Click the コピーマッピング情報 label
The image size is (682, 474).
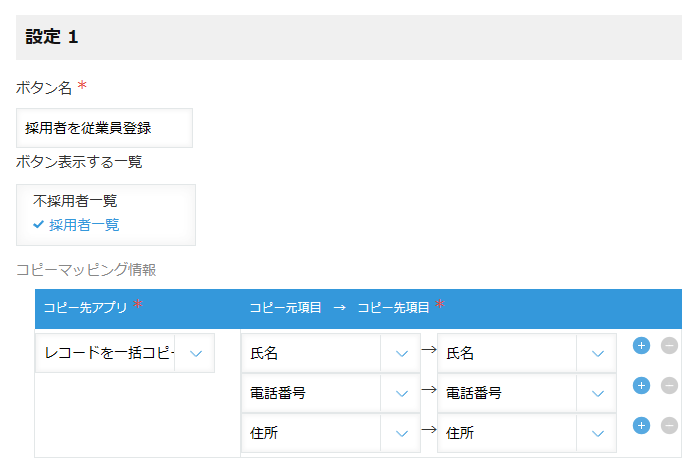pyautogui.click(x=86, y=270)
